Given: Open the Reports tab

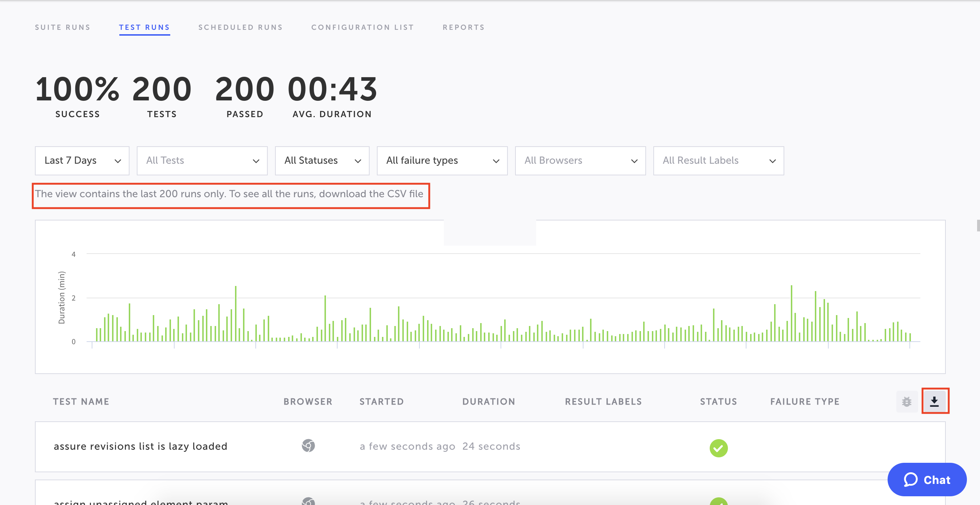Looking at the screenshot, I should click(x=464, y=27).
